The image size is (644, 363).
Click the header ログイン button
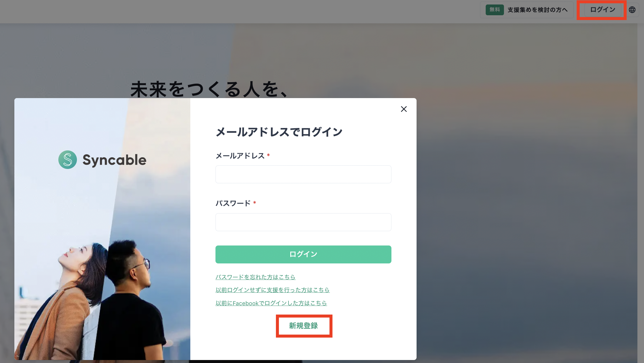pos(602,10)
